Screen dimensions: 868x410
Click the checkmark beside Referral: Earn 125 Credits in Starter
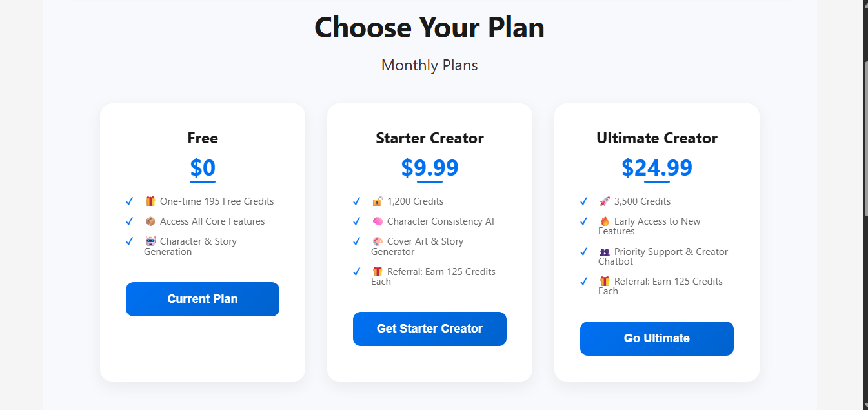click(x=357, y=271)
